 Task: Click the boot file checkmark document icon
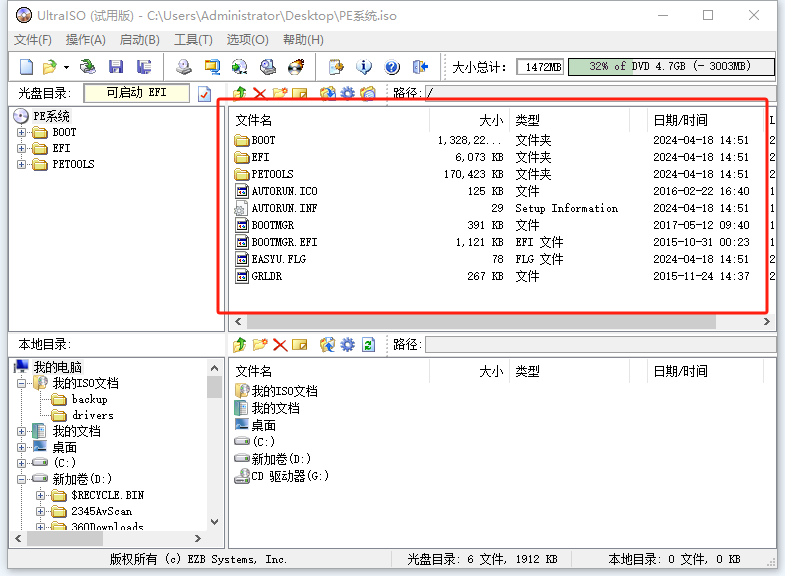(205, 94)
